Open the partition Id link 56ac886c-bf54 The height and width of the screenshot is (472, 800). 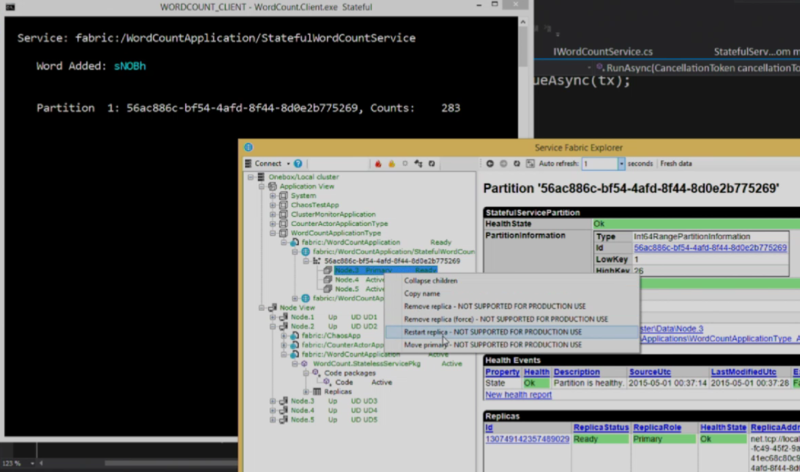(710, 247)
